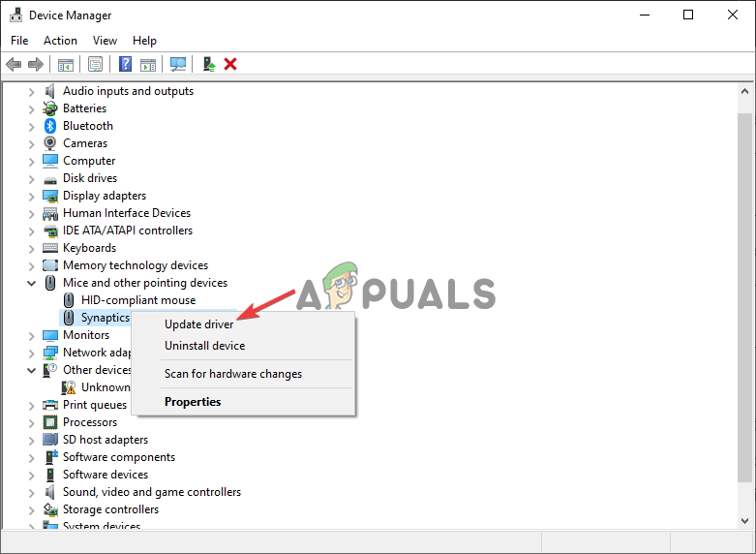Expand the Processors node

tap(31, 422)
